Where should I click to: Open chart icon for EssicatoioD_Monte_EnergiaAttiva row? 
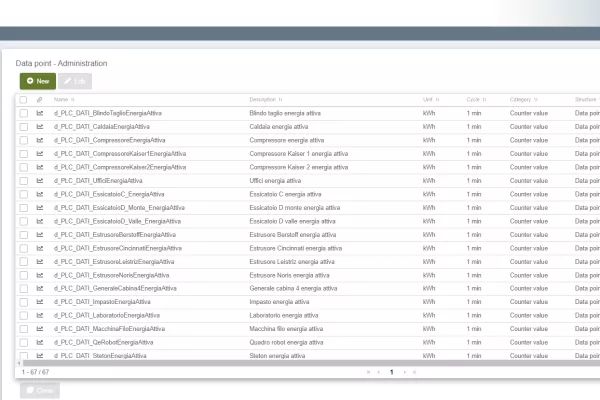pos(40,207)
